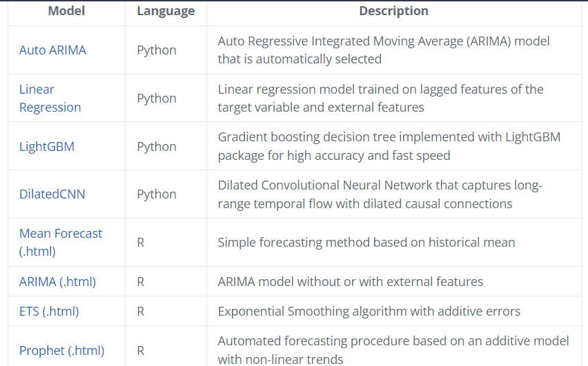This screenshot has width=588, height=366.
Task: Click the Dilated Convolutional Neural Network description
Action: 380,194
